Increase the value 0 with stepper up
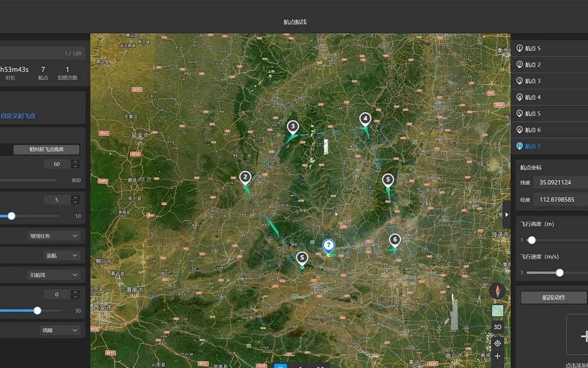 click(x=75, y=292)
